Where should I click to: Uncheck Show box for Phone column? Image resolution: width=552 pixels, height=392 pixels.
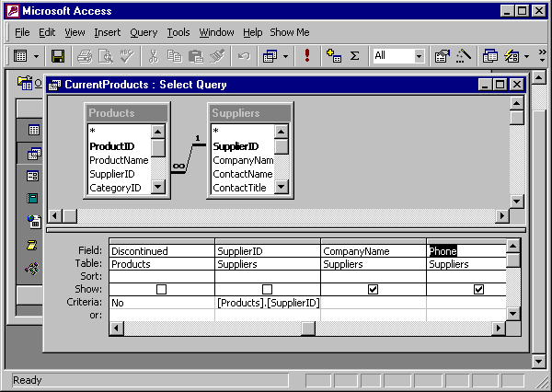coord(478,290)
